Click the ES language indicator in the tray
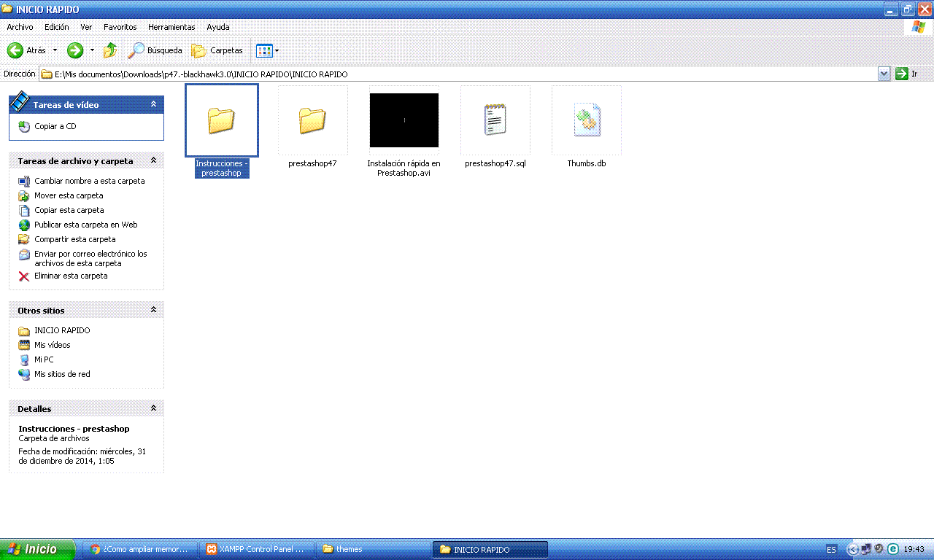934x560 pixels. 832,549
